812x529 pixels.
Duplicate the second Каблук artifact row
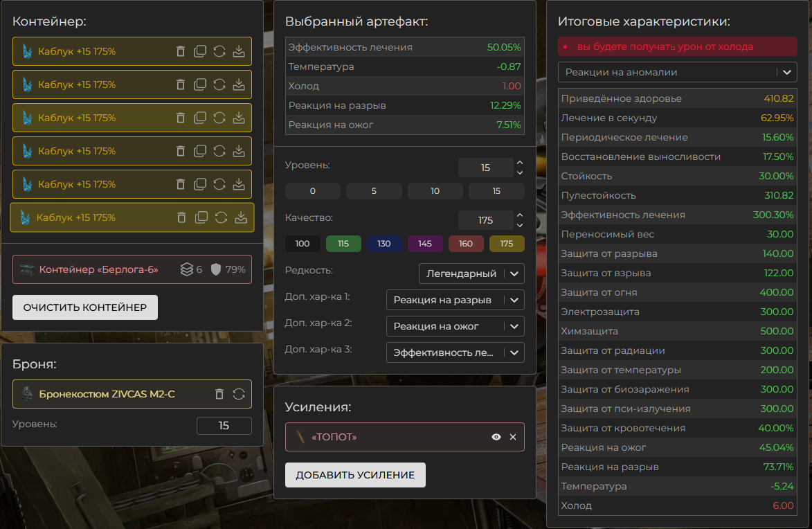coord(200,84)
